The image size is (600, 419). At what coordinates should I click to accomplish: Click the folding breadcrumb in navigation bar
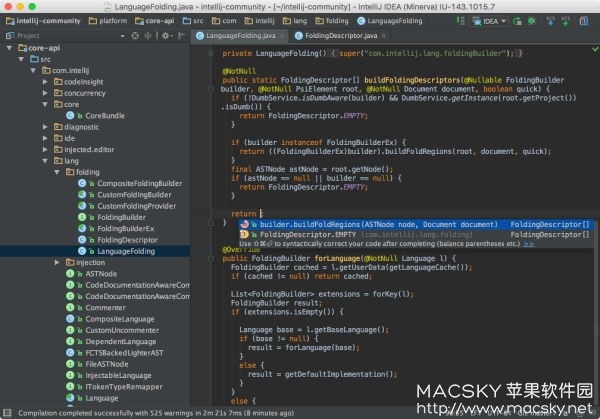332,21
